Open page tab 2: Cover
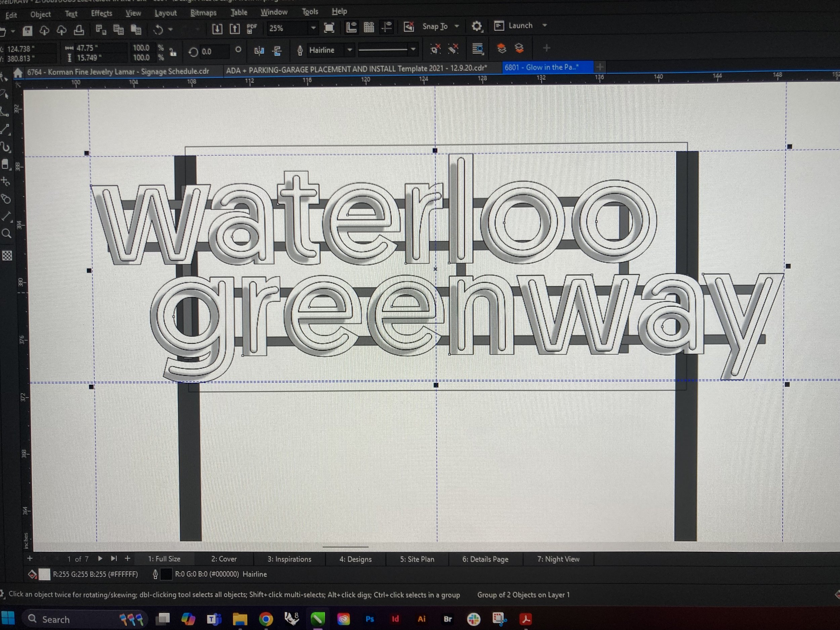 point(224,559)
